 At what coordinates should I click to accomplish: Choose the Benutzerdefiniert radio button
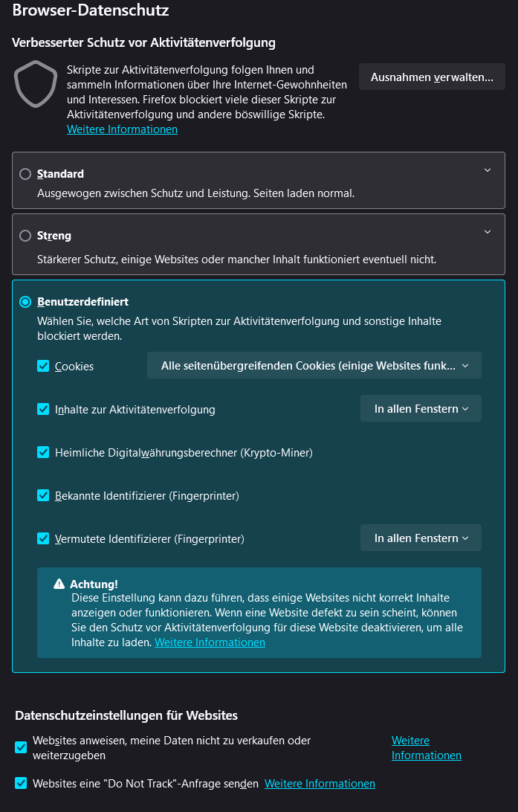click(x=25, y=302)
